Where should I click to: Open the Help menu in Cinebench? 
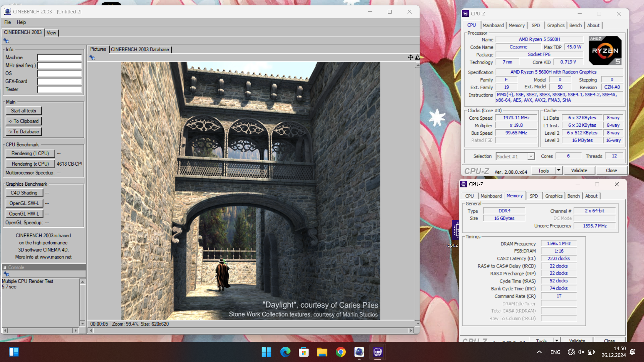point(21,22)
